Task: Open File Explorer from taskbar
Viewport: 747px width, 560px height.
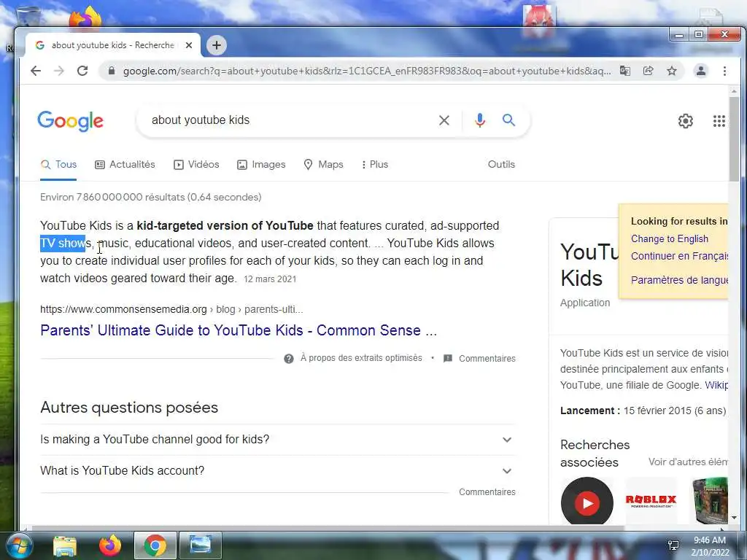Action: coord(65,545)
